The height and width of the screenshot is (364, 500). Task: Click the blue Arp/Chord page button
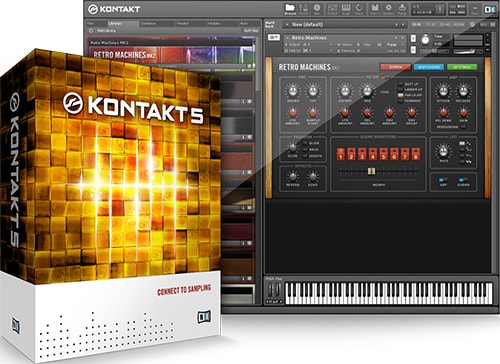[x=429, y=67]
